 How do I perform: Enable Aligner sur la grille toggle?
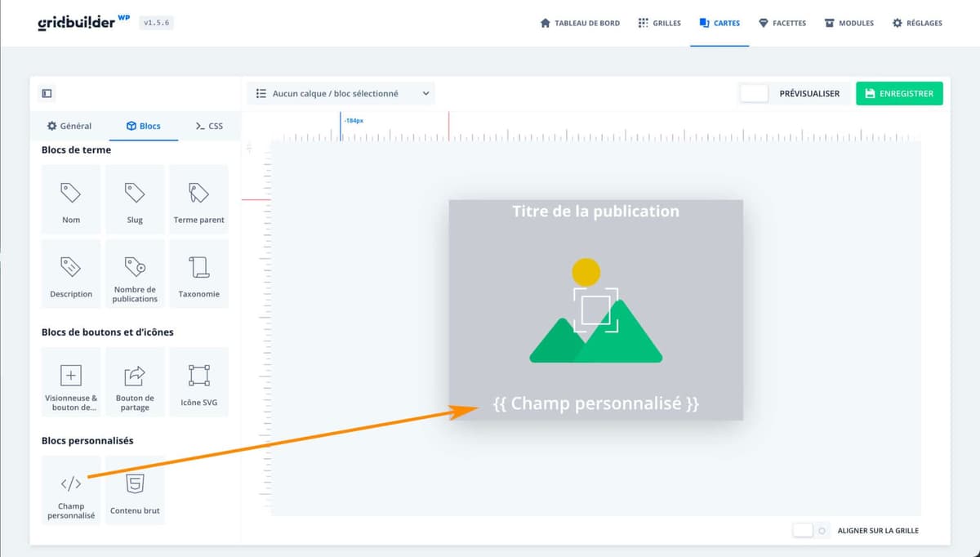pyautogui.click(x=804, y=530)
